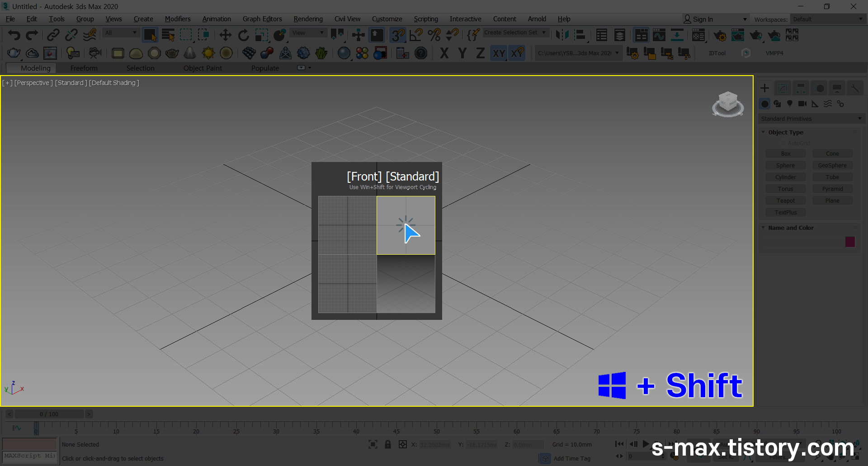The height and width of the screenshot is (466, 868).
Task: Click the Render Production teapot icon
Action: click(x=756, y=35)
